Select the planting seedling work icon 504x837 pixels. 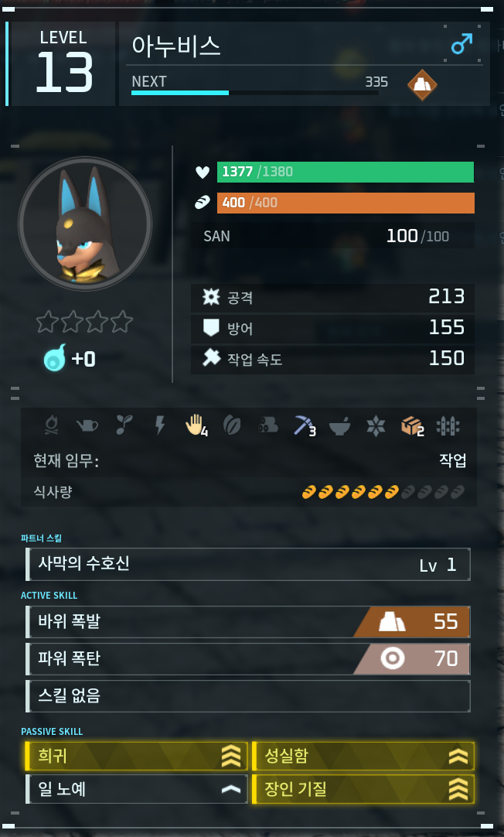click(124, 425)
